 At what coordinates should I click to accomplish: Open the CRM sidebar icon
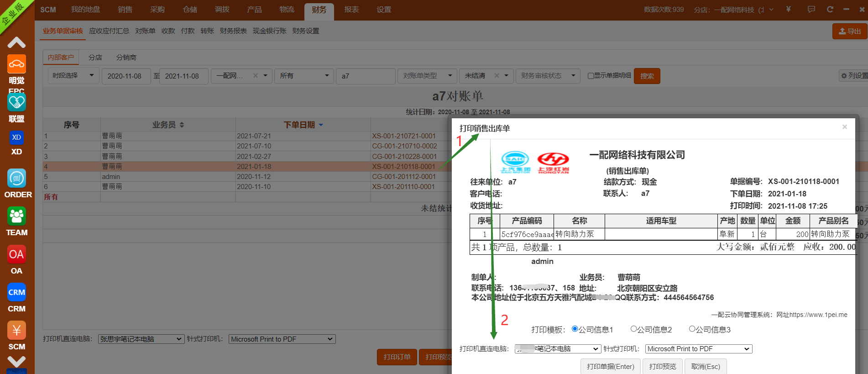[x=16, y=292]
